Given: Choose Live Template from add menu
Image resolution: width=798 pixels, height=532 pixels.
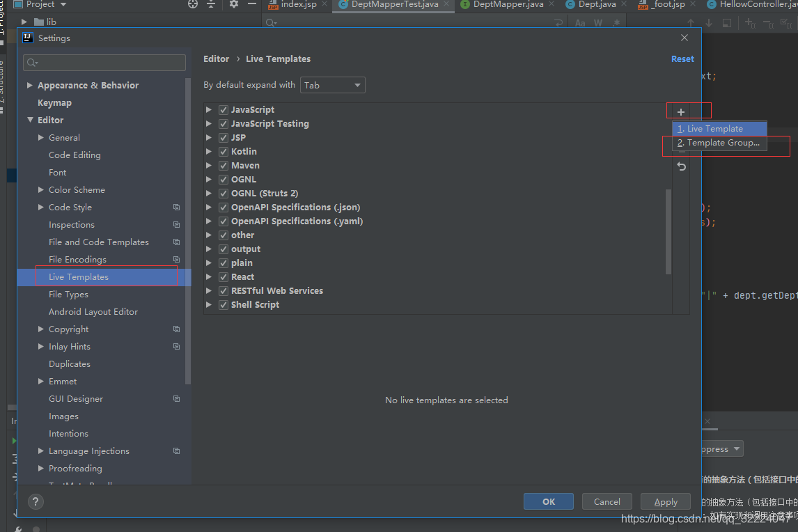Looking at the screenshot, I should pos(719,129).
